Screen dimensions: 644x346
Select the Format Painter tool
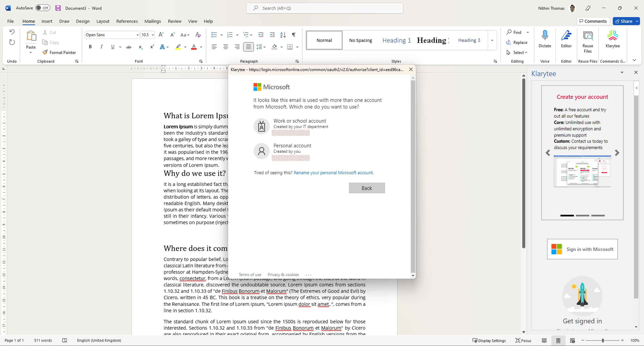point(59,52)
